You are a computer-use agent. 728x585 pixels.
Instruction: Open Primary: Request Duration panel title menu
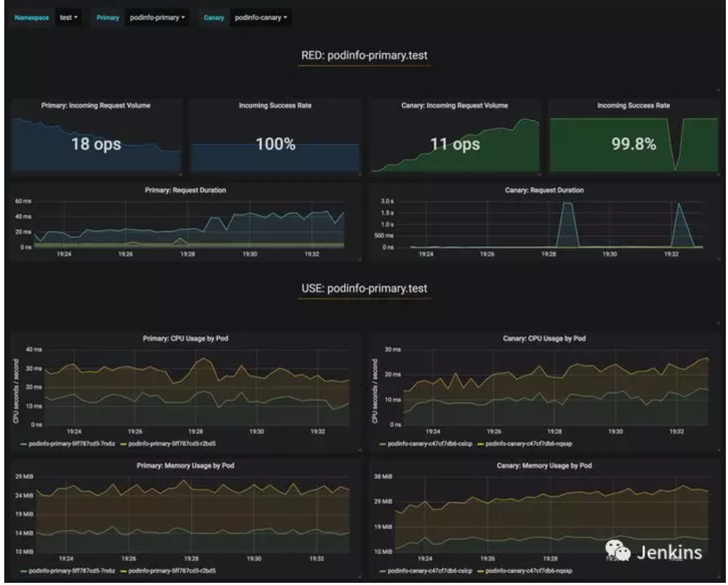[x=185, y=190]
